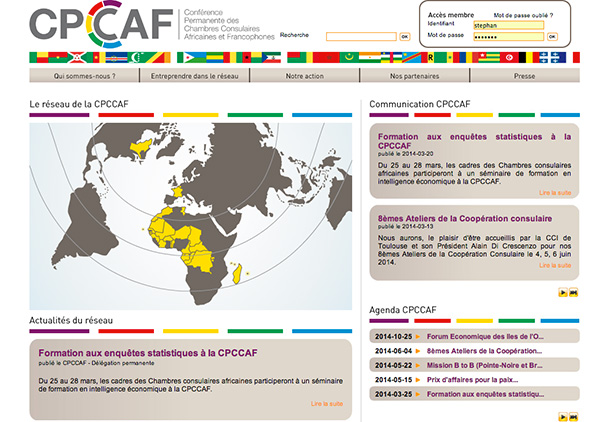Click the orange arrow in the 2014-05-15 row
The image size is (600, 422).
coord(418,380)
